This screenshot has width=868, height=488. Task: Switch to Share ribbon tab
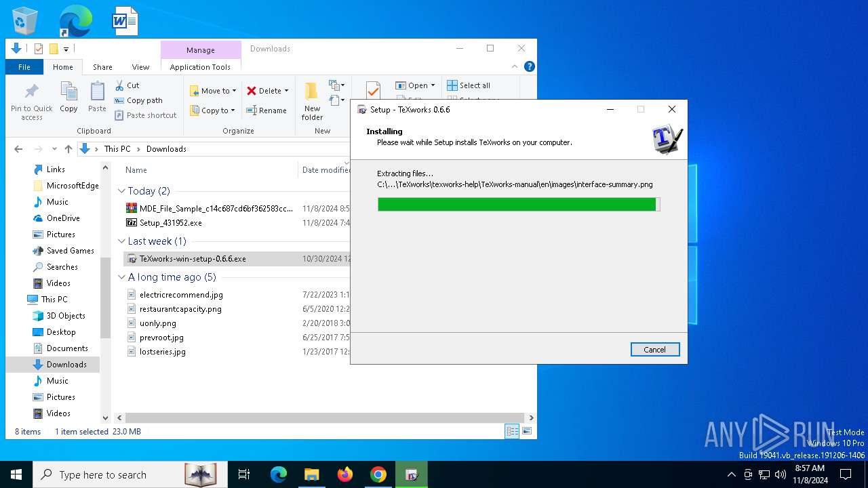point(102,67)
